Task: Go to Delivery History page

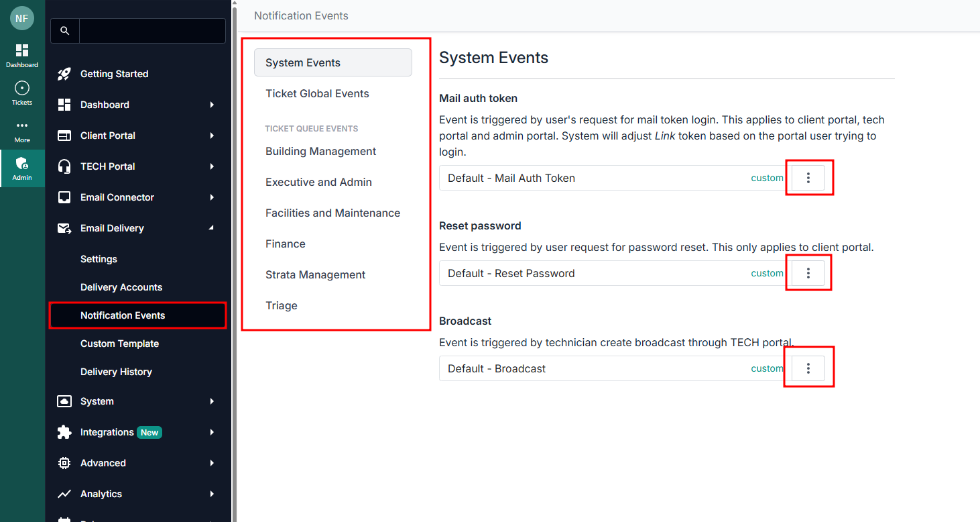Action: click(116, 372)
